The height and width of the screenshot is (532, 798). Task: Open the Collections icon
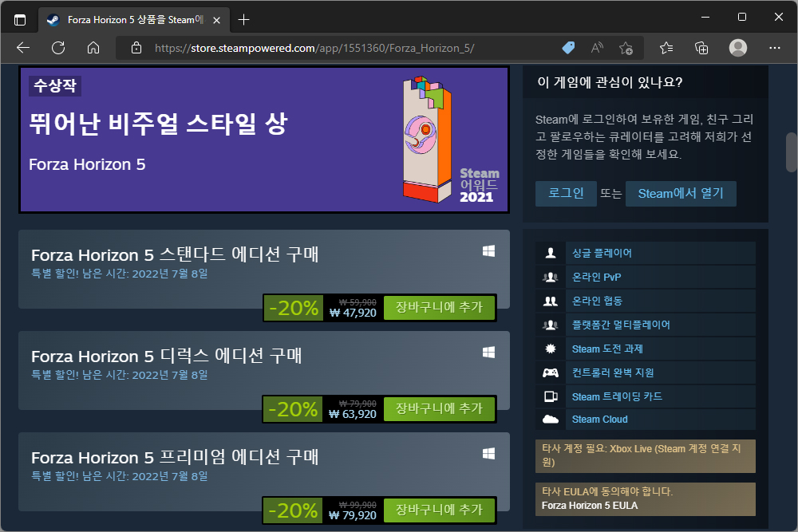(x=701, y=48)
